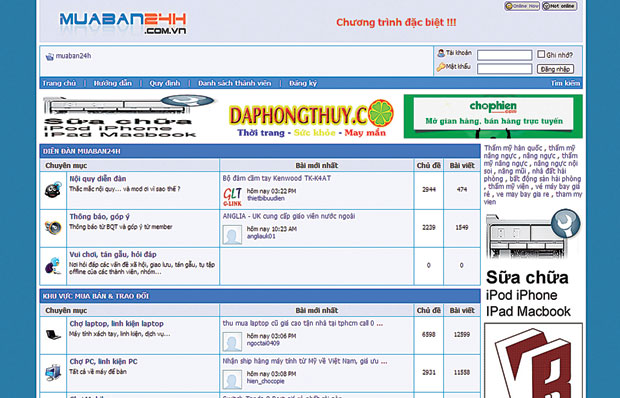Click the Vui chơi, tán gẫu forum icon
Viewport: 620px width, 398px height.
(53, 266)
